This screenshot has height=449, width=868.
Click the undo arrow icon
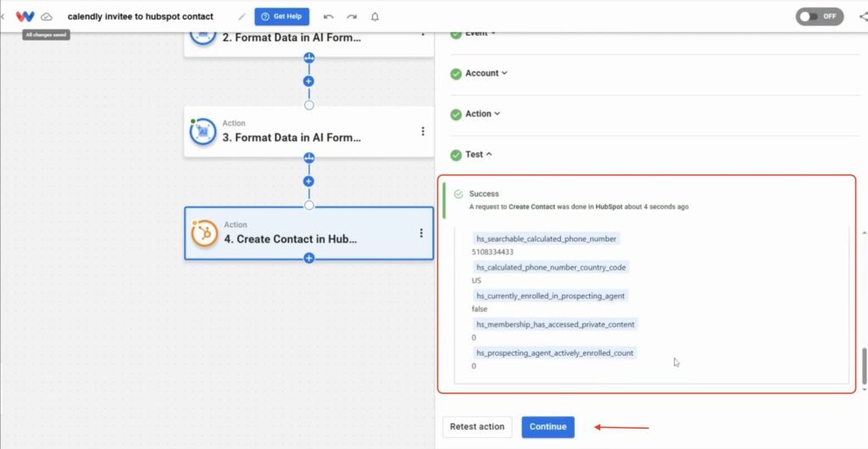[328, 17]
